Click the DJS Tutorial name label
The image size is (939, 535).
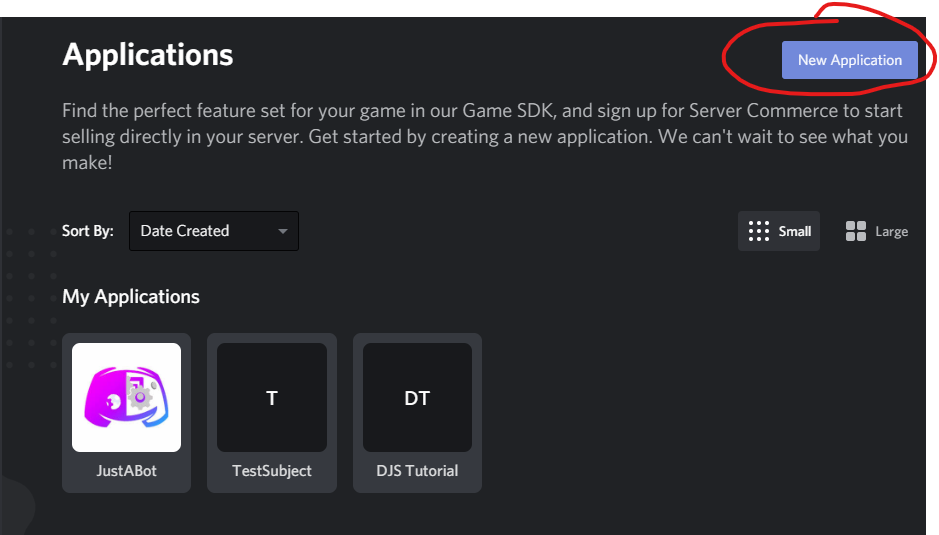(x=417, y=471)
